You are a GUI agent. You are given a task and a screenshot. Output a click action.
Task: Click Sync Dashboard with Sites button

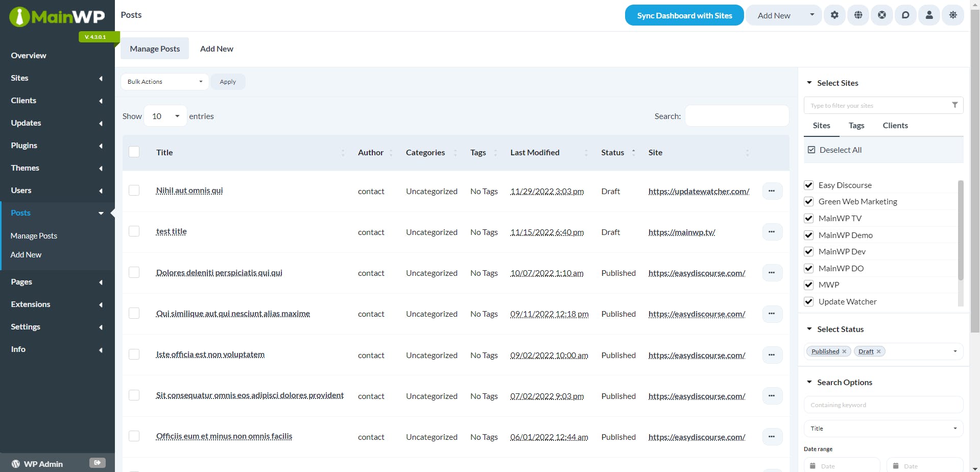[x=684, y=15]
